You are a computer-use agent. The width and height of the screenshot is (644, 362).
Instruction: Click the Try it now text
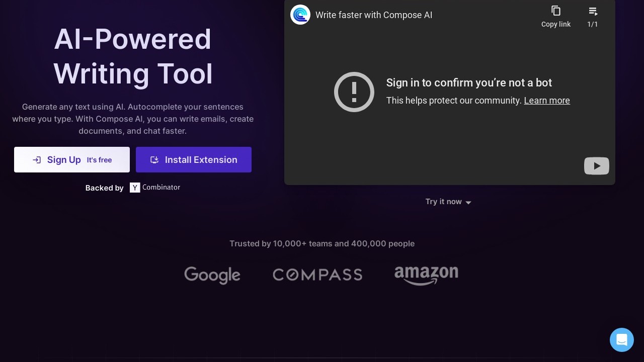point(443,202)
